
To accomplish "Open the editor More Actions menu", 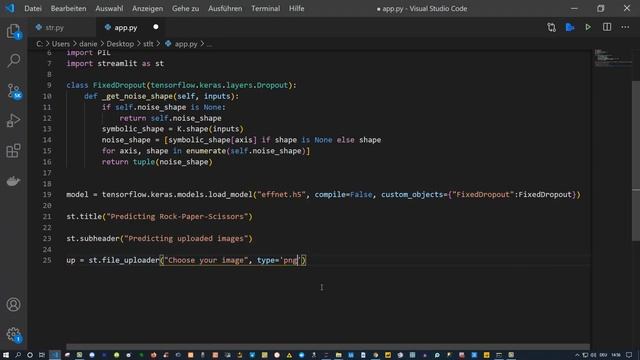I will 625,27.
